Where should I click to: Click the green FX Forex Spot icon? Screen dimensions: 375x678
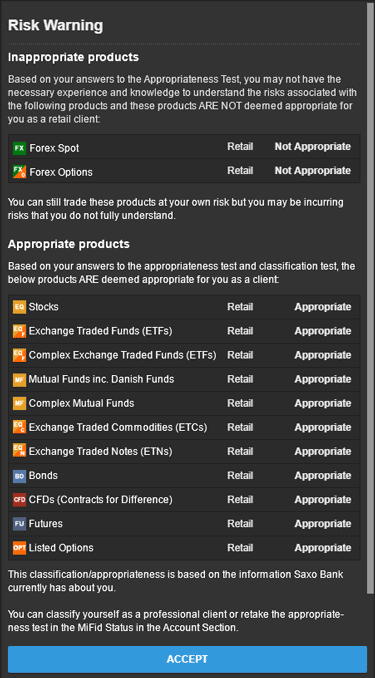coord(19,148)
